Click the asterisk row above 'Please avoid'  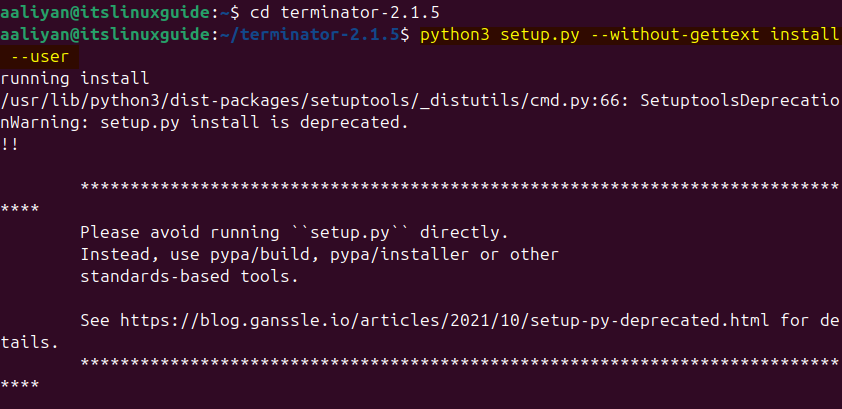coord(458,187)
